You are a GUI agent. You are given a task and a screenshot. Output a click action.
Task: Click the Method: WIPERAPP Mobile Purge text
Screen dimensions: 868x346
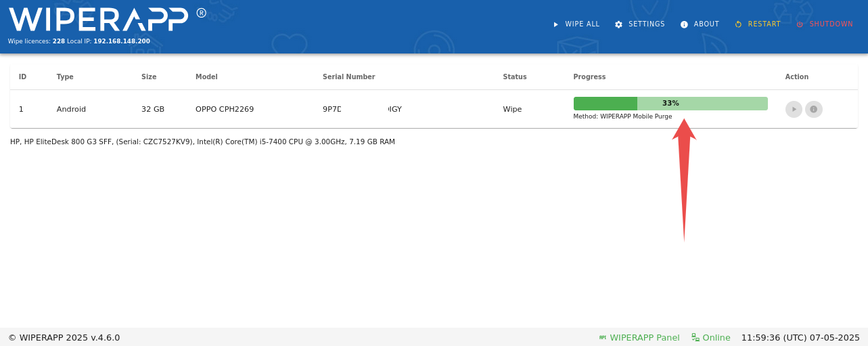(622, 116)
